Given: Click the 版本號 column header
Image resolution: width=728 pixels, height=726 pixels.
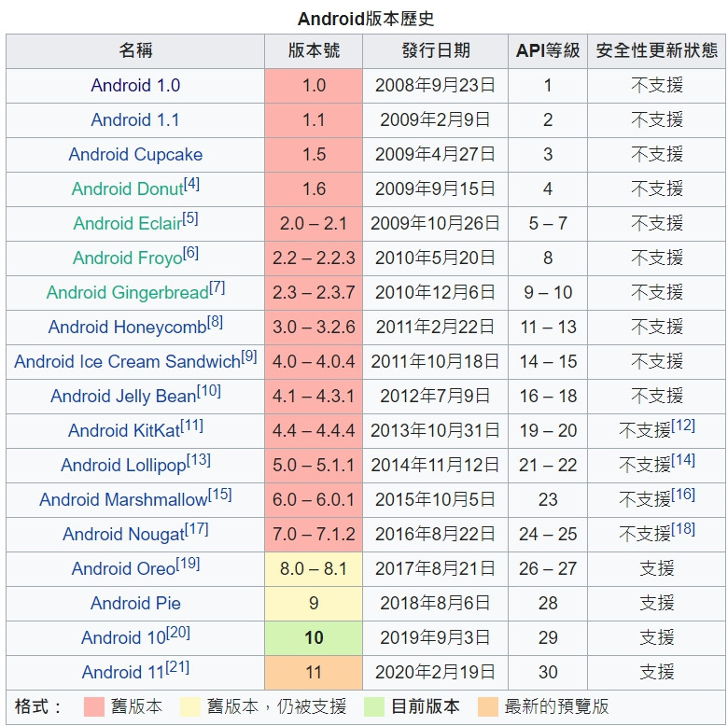Looking at the screenshot, I should [314, 51].
